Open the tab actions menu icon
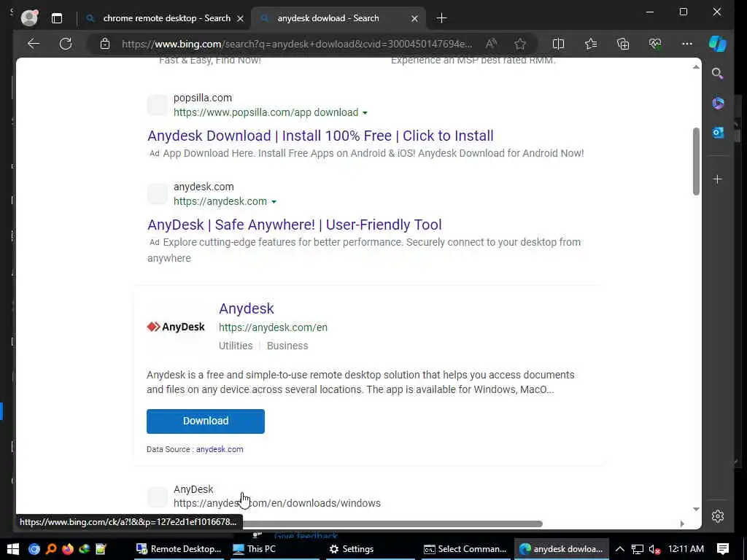The width and height of the screenshot is (747, 560). [x=57, y=18]
